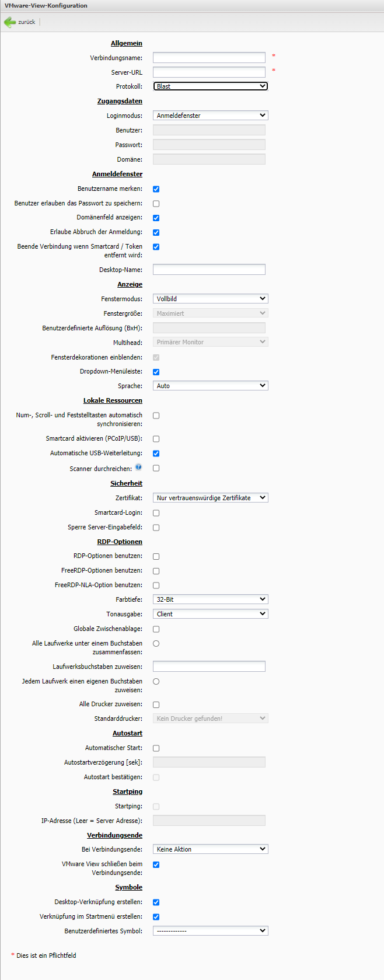
Task: Enable Benutzer erlauben das Passwort zu speichern
Action: 156,204
